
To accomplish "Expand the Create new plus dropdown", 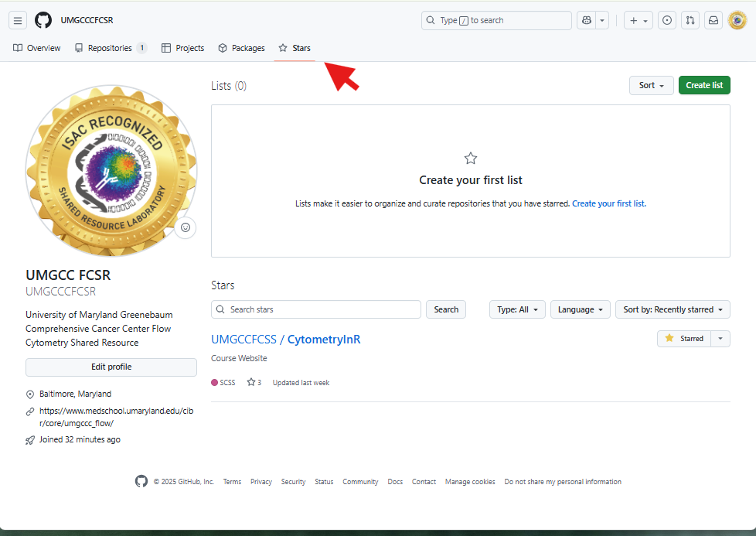I will coord(639,20).
